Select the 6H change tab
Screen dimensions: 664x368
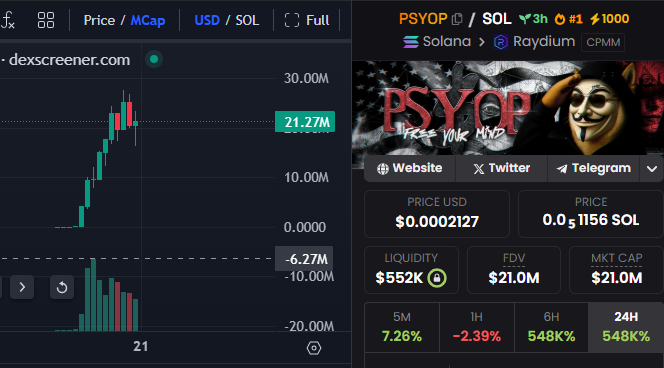tap(551, 327)
